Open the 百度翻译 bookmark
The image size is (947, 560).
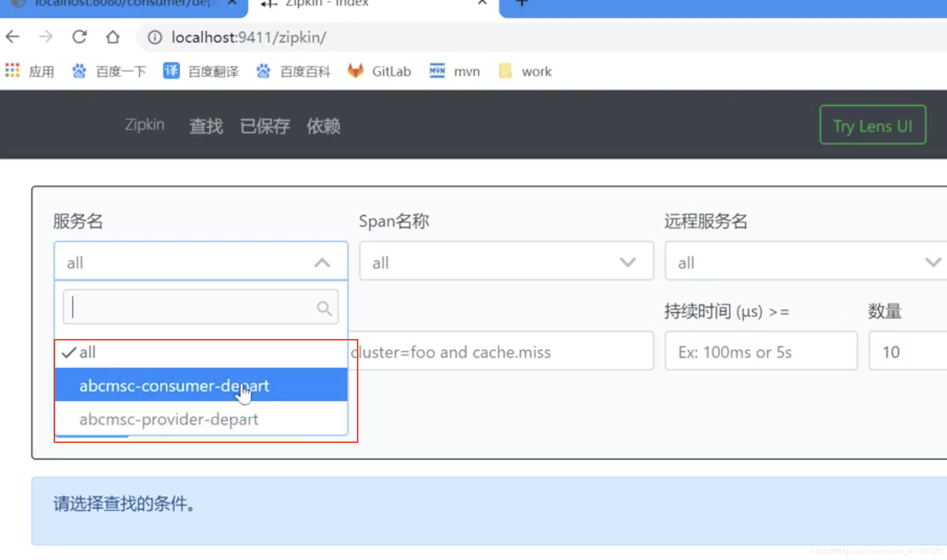[201, 71]
